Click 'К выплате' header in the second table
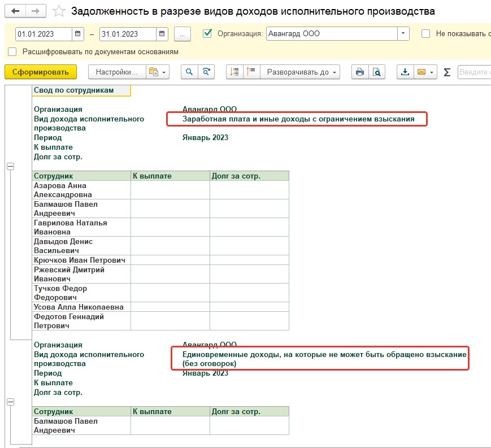Screen dimensions: 491x448 click(170, 411)
